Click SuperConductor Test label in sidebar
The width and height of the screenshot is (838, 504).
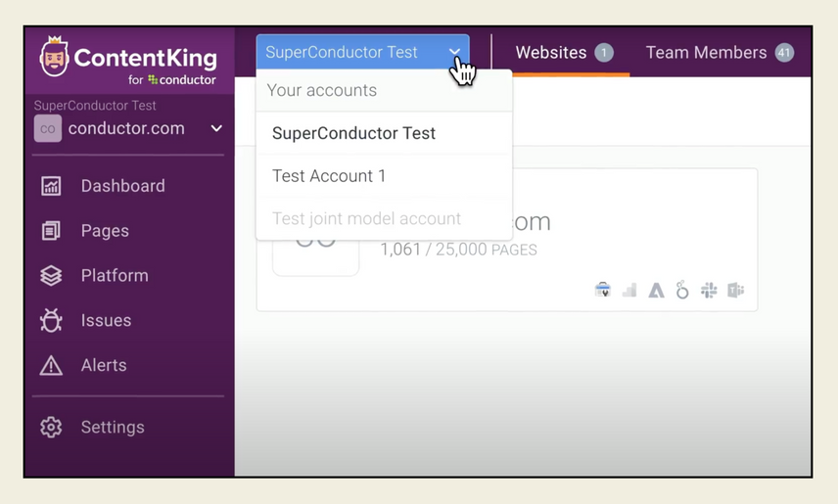95,106
